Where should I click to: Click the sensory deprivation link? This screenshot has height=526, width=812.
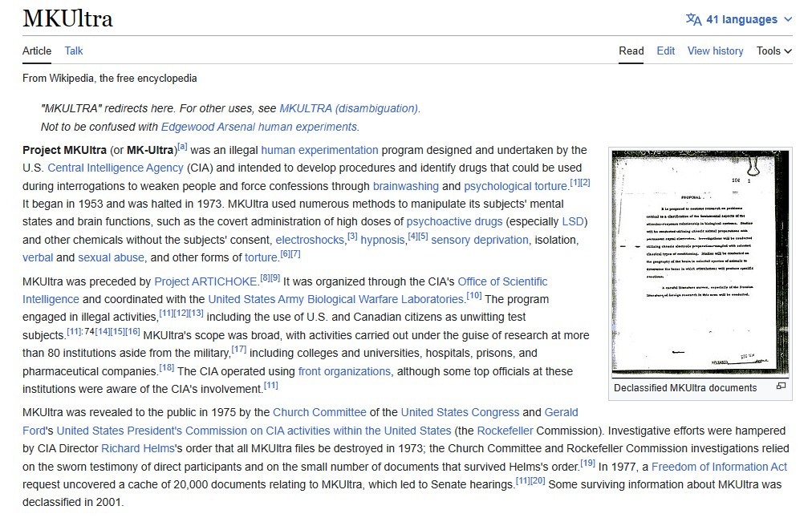[480, 240]
